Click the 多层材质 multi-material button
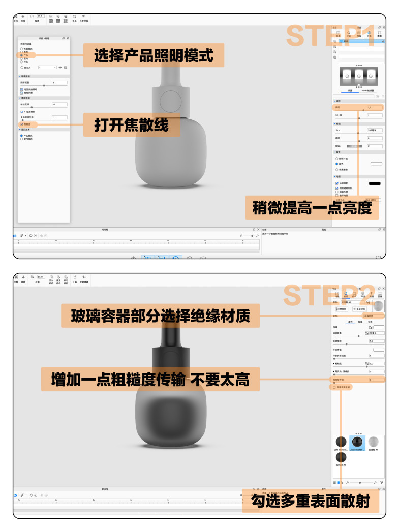399x532 pixels. click(358, 308)
